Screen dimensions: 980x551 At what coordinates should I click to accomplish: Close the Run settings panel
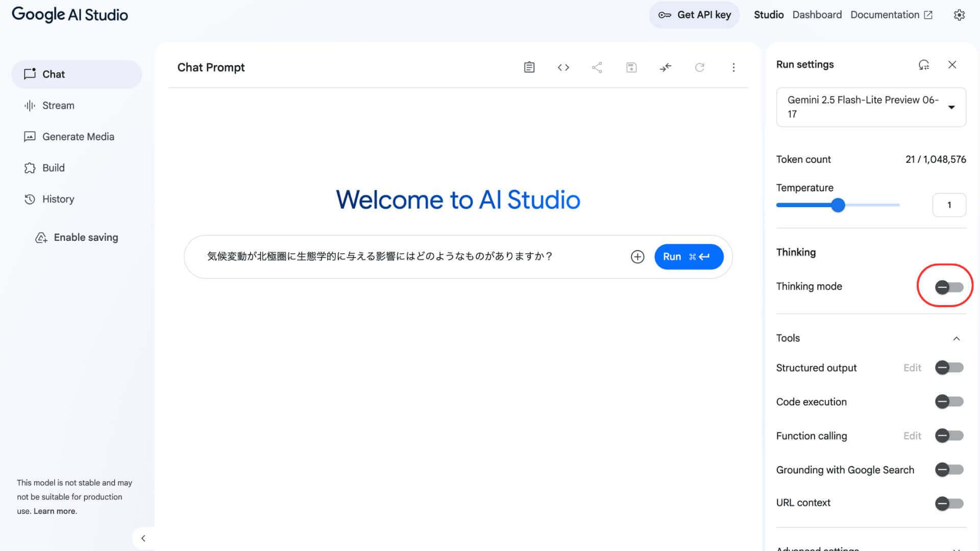coord(952,65)
